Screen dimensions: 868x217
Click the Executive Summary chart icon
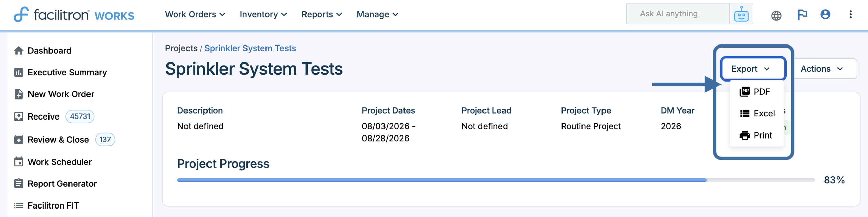coord(19,72)
